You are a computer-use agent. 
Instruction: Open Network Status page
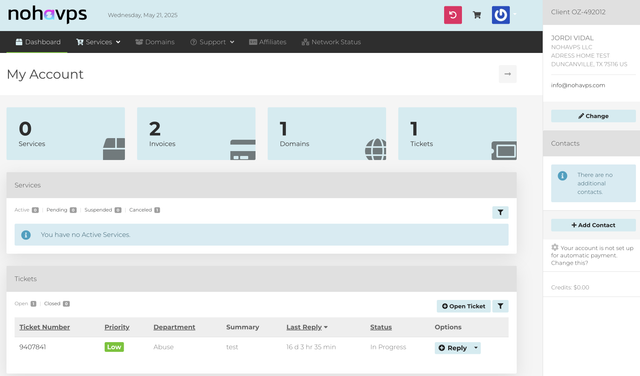coord(331,42)
